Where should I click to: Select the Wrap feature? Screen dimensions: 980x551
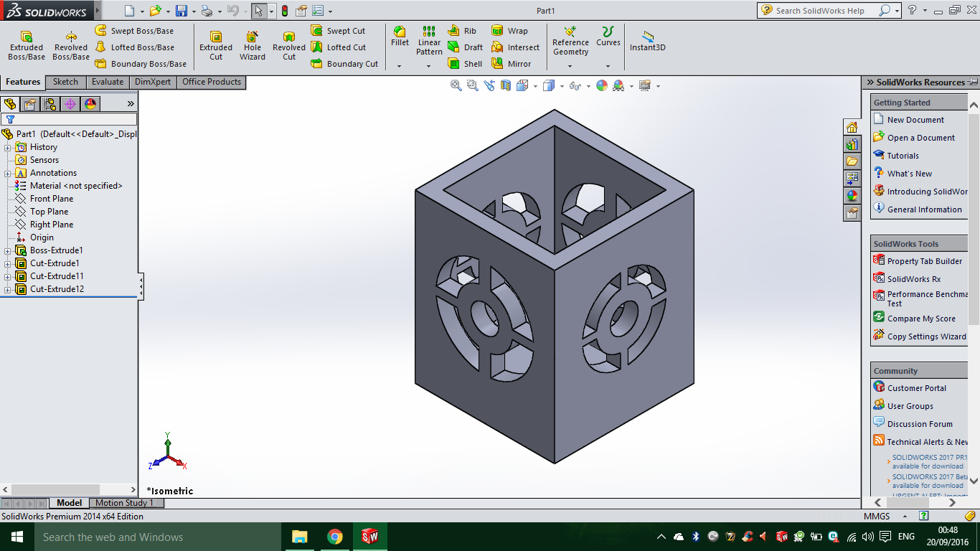(509, 31)
